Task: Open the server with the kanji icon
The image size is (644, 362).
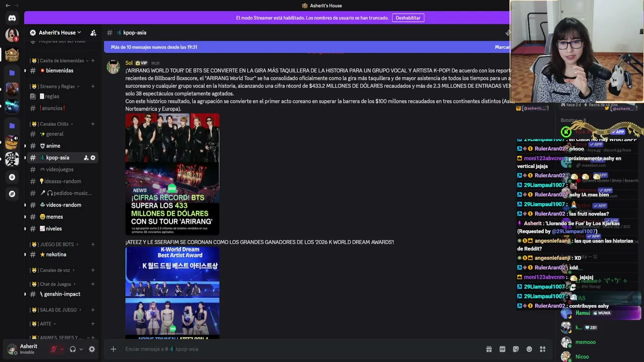Action: (12, 159)
